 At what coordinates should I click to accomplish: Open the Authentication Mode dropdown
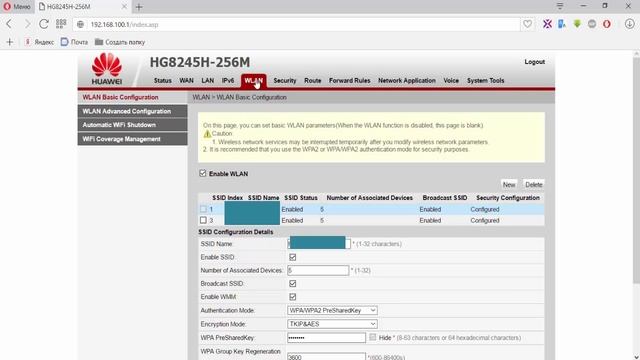[x=332, y=310]
